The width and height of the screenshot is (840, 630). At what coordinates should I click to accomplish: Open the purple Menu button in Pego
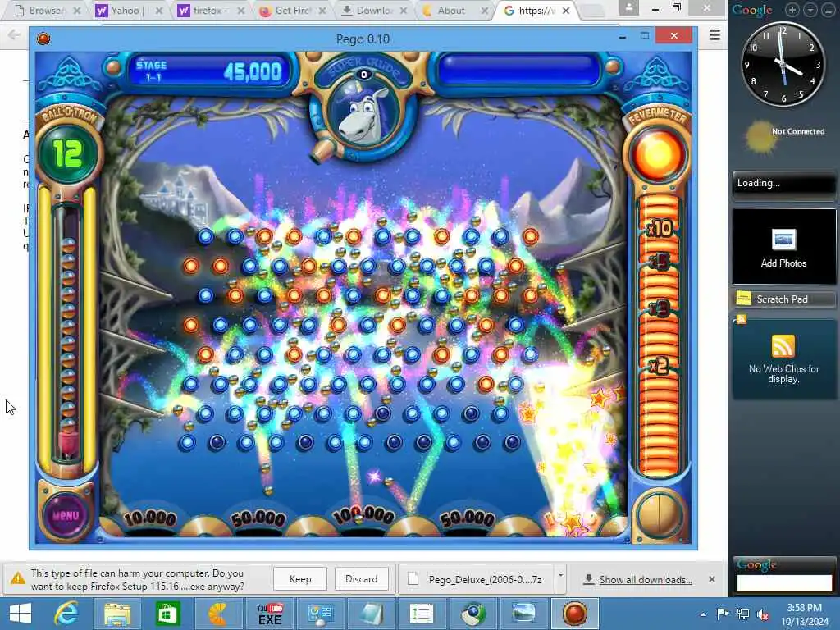coord(66,515)
